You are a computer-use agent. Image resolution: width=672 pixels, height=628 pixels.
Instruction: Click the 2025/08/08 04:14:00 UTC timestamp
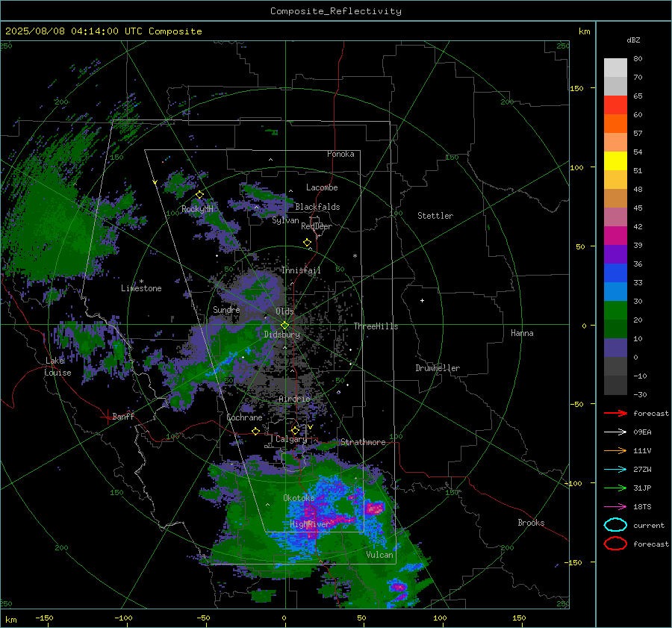pos(103,31)
